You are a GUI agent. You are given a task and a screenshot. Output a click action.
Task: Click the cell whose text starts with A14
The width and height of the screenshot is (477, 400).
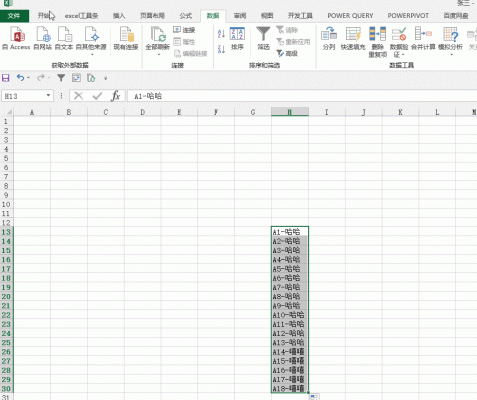(x=290, y=352)
